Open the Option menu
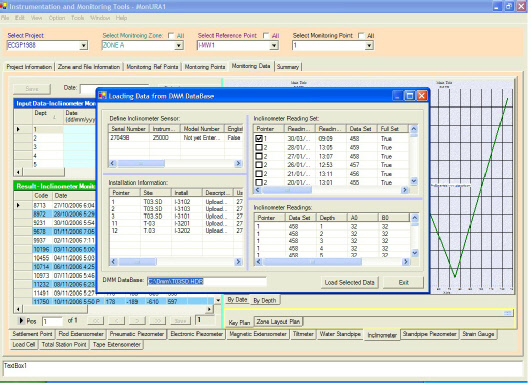531x383 pixels. tap(57, 18)
